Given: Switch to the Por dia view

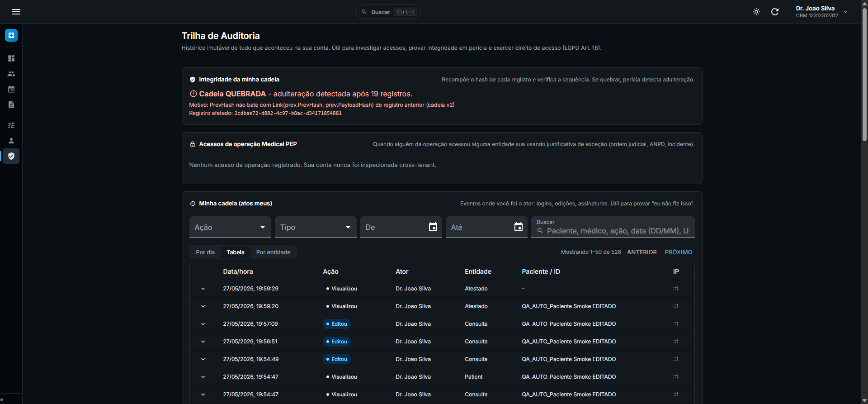Looking at the screenshot, I should [x=205, y=252].
